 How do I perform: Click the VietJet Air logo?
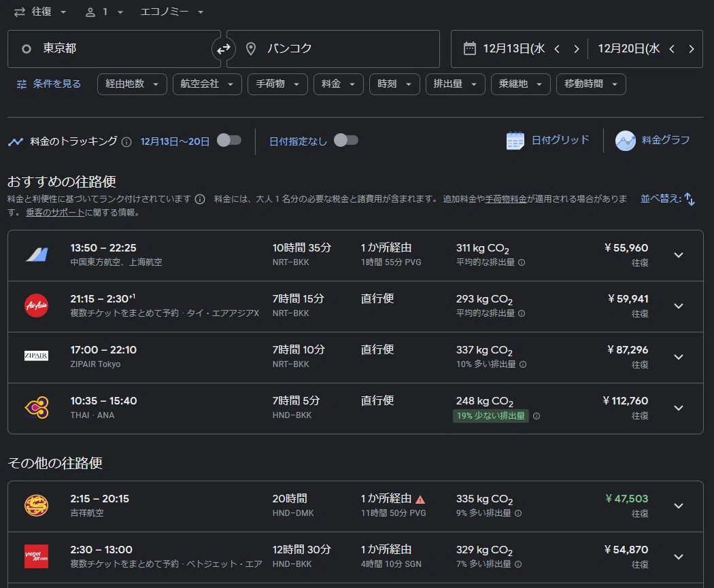coord(37,557)
